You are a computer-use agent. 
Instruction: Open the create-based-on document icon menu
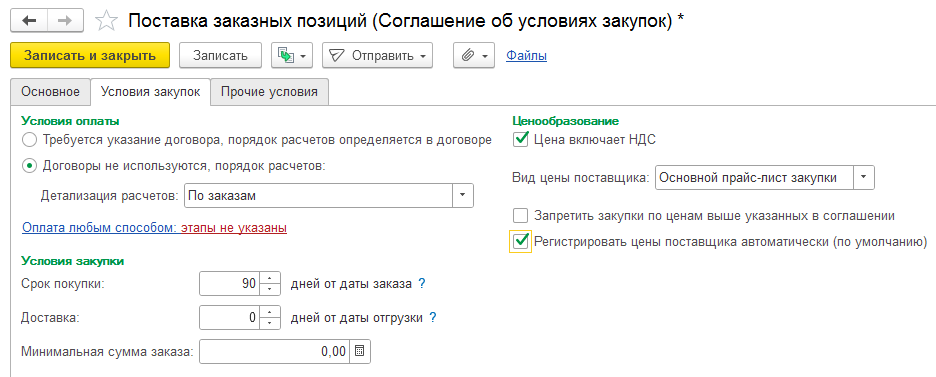point(291,55)
